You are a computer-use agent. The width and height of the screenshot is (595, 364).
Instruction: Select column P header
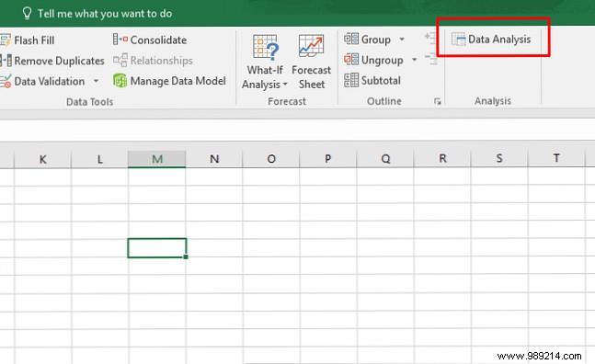click(328, 159)
